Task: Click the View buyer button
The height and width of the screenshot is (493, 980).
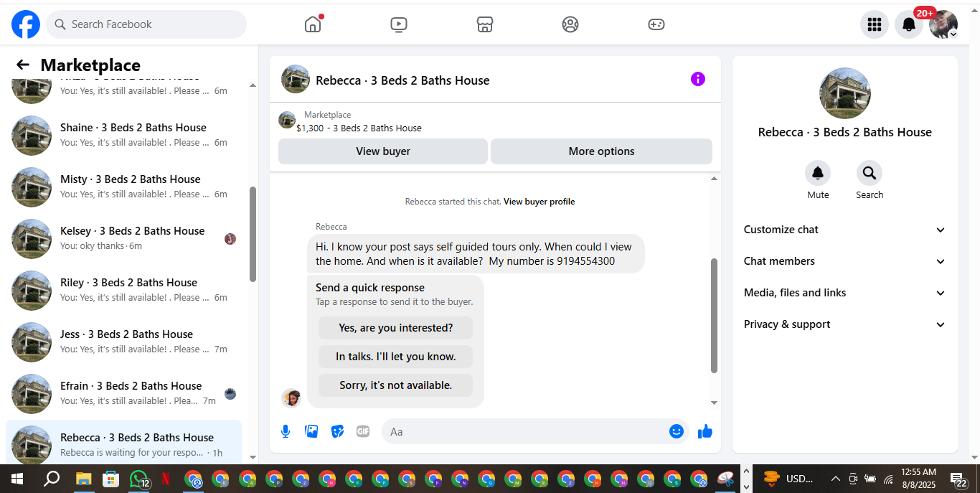Action: click(x=383, y=151)
